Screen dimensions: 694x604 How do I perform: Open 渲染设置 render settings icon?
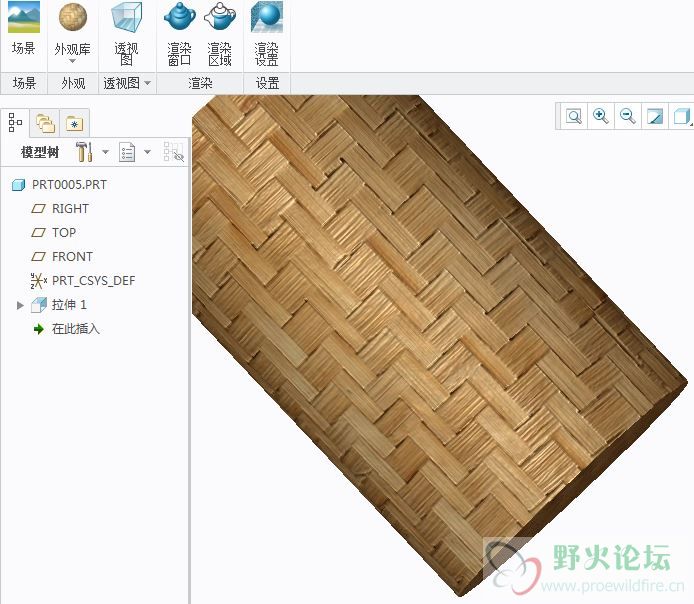(266, 17)
